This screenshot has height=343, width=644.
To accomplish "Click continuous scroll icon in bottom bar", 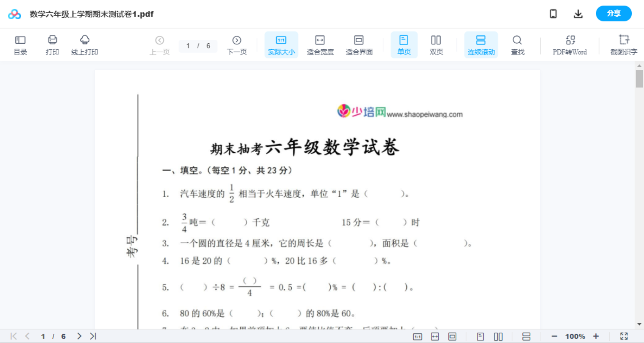I will click(x=526, y=337).
